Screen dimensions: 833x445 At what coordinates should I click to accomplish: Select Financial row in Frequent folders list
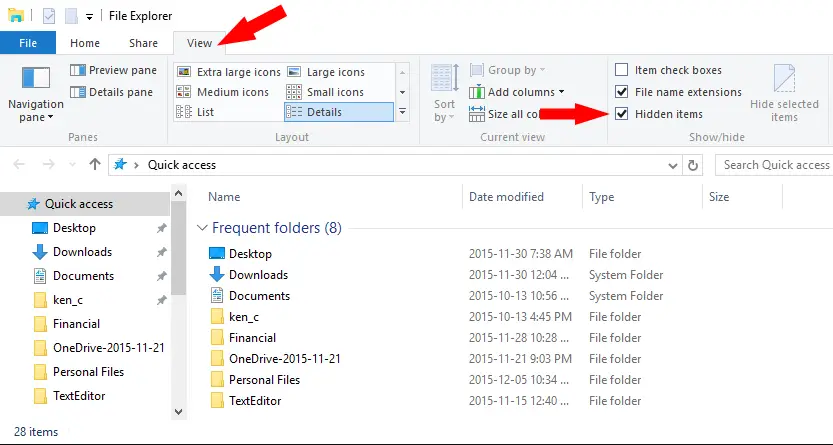[x=425, y=338]
